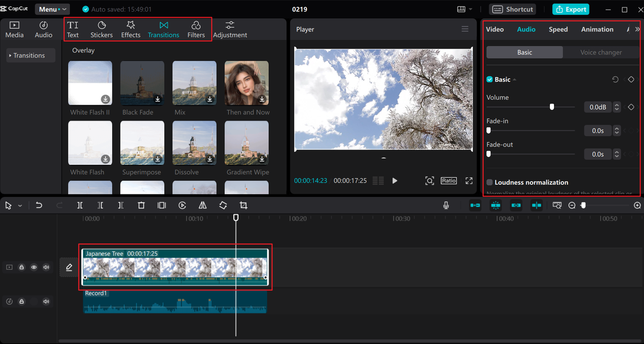Open the Effects tab

(131, 30)
